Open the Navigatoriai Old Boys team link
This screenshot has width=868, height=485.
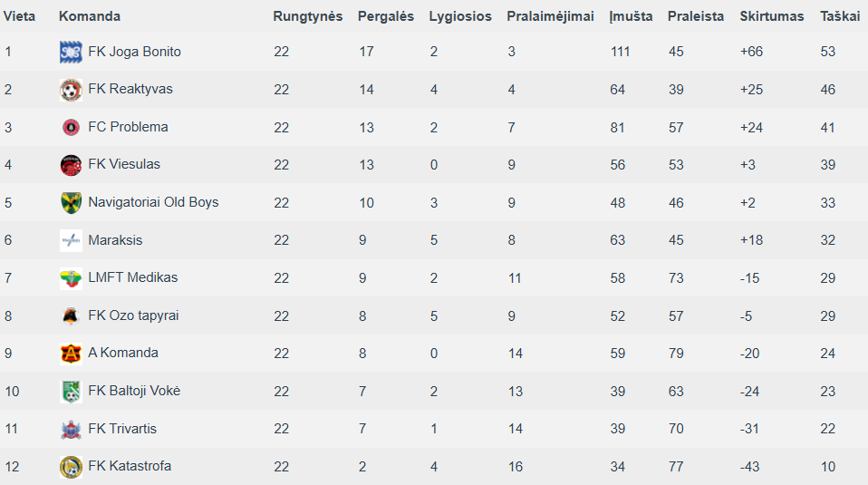coord(153,202)
